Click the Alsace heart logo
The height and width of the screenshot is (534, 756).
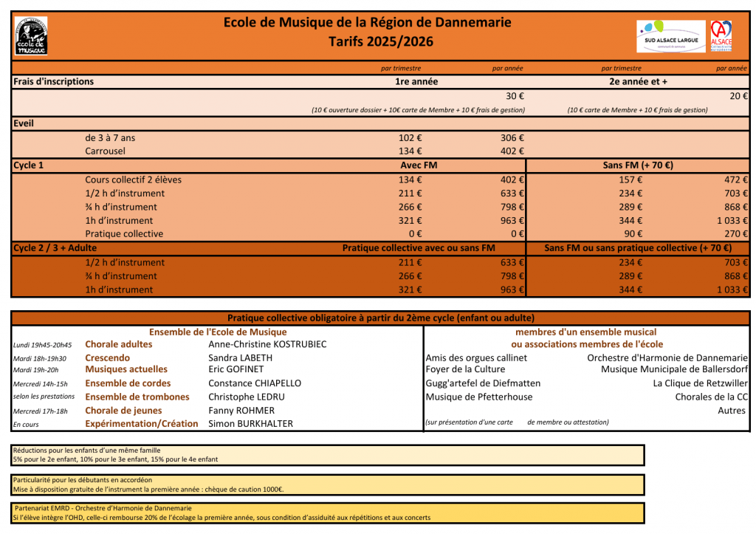(x=721, y=35)
